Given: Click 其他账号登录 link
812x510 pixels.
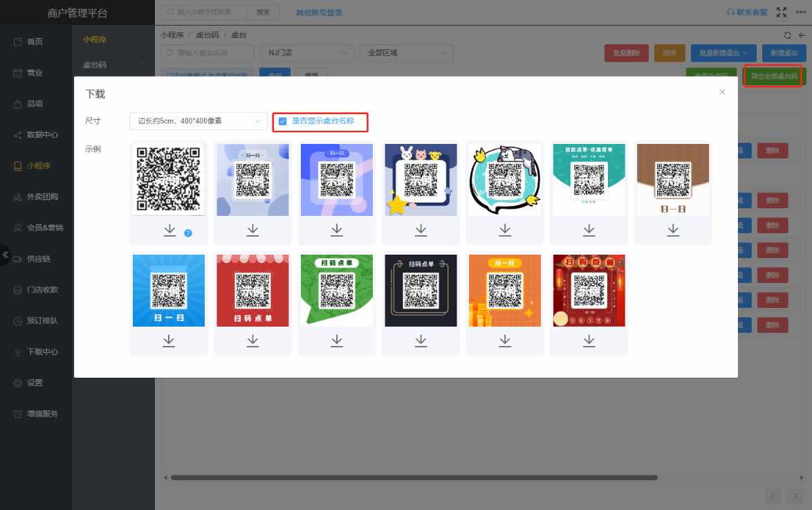Looking at the screenshot, I should click(319, 12).
